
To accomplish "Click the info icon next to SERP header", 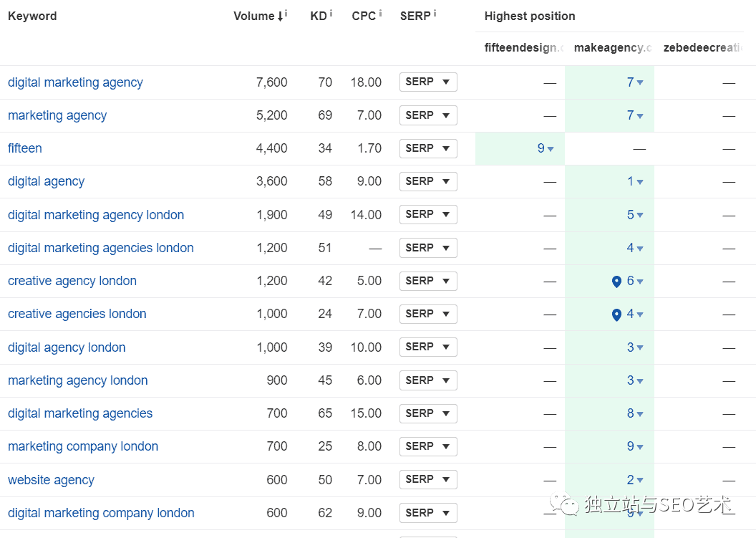I will [x=435, y=13].
